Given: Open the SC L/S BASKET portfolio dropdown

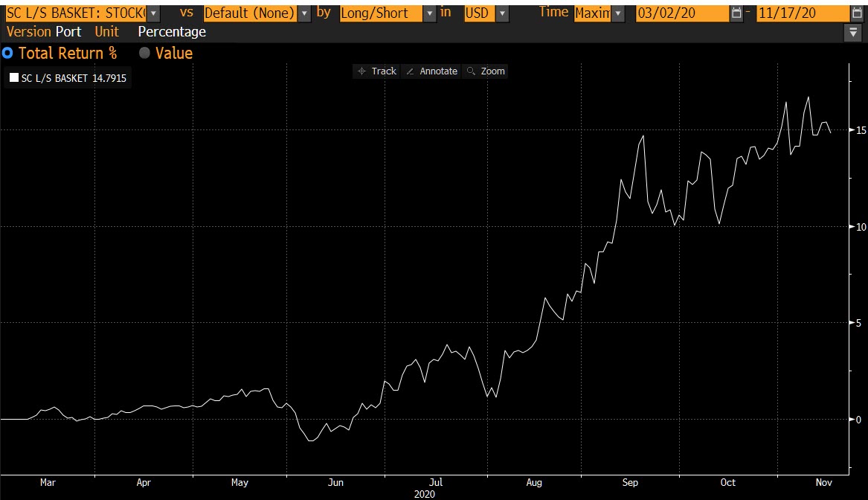Looking at the screenshot, I should (153, 13).
